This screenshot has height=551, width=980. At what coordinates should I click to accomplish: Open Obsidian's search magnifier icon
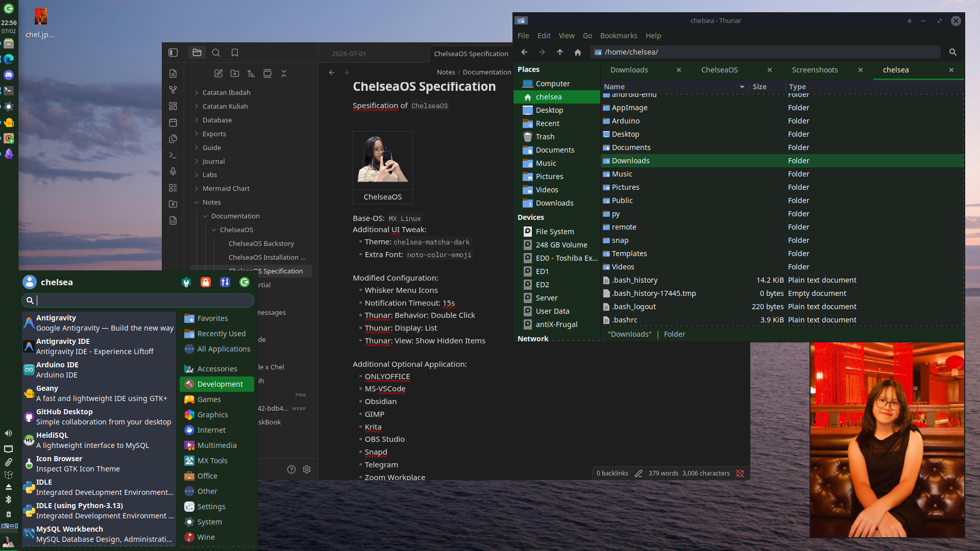pos(216,53)
